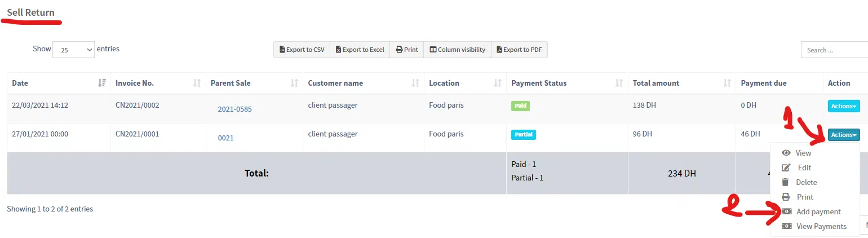This screenshot has height=238, width=868.
Task: Open parent sale link 0021
Action: (225, 138)
